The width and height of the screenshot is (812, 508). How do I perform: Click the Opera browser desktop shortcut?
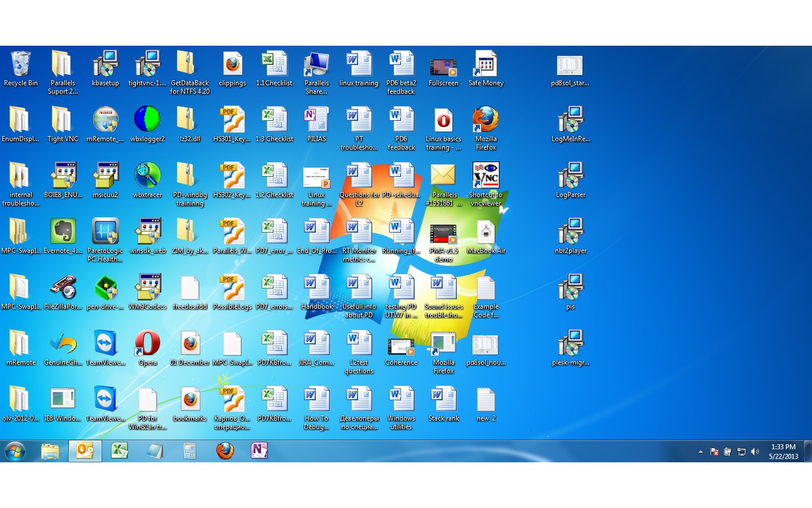pos(147,344)
